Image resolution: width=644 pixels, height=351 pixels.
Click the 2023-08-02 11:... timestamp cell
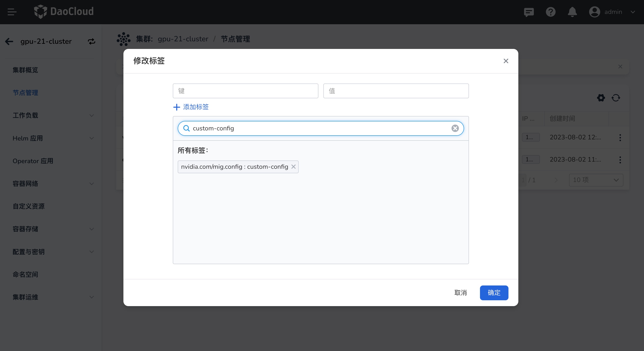tap(575, 160)
